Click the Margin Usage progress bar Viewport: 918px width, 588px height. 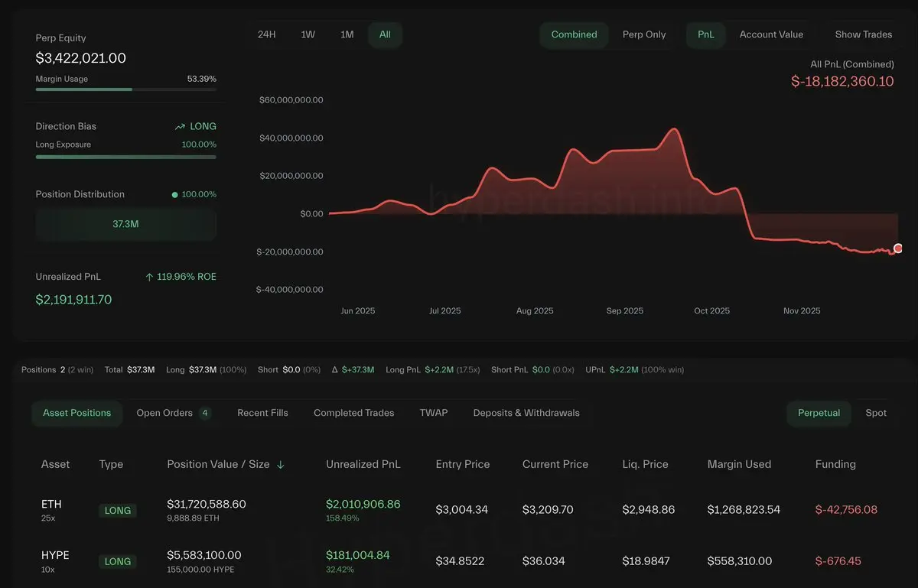coord(125,89)
